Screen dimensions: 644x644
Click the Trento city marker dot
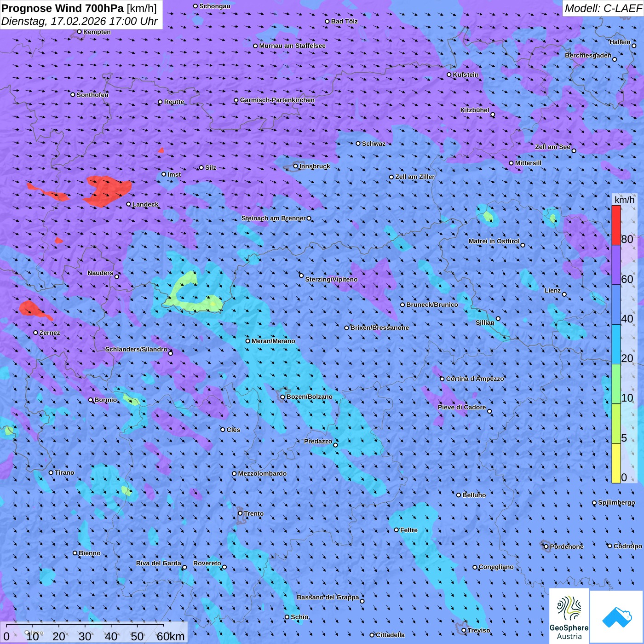pos(240,513)
